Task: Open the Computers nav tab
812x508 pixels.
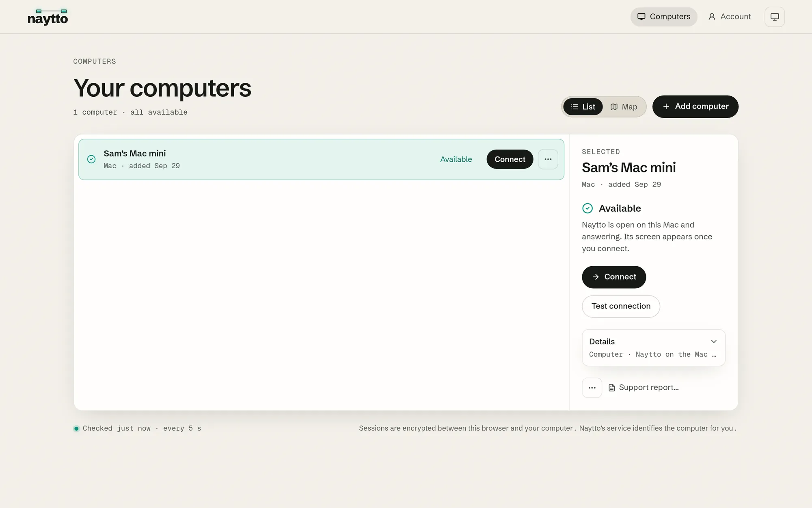Action: [x=664, y=17]
